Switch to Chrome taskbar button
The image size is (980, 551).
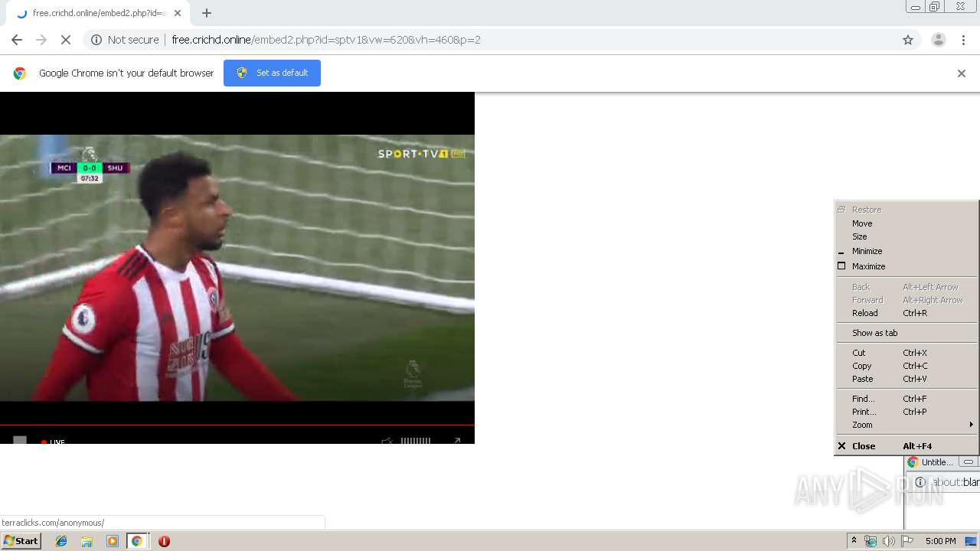click(137, 541)
